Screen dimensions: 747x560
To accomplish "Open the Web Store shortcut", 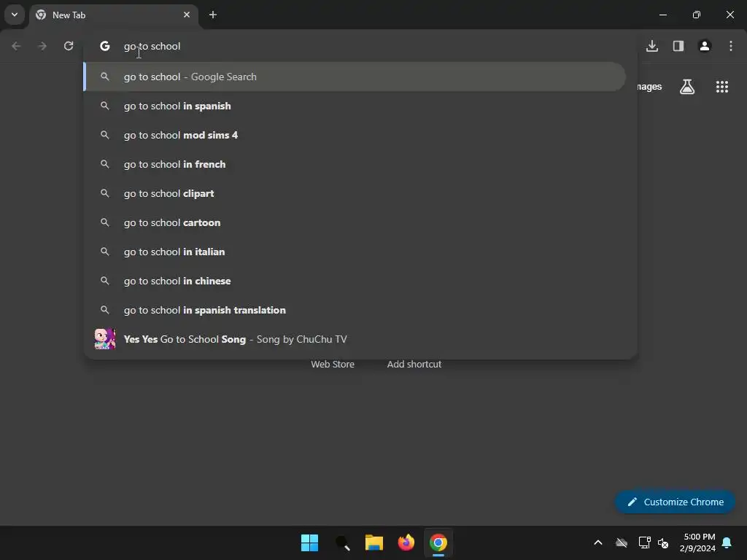I will coord(333,365).
